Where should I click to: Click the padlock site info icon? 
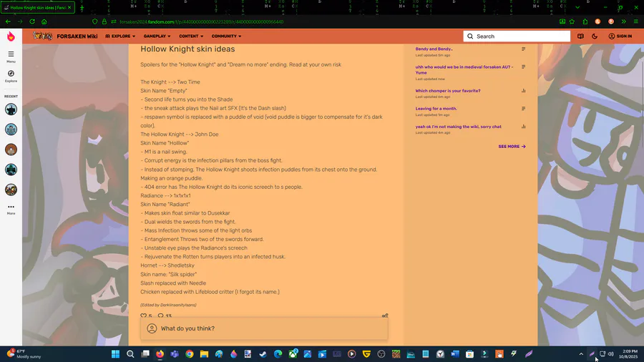coord(104,21)
